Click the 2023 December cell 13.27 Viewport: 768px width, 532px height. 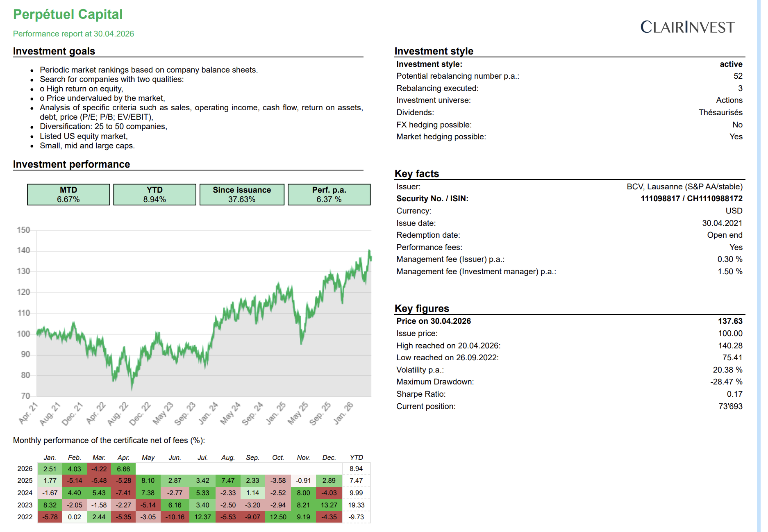tap(329, 505)
